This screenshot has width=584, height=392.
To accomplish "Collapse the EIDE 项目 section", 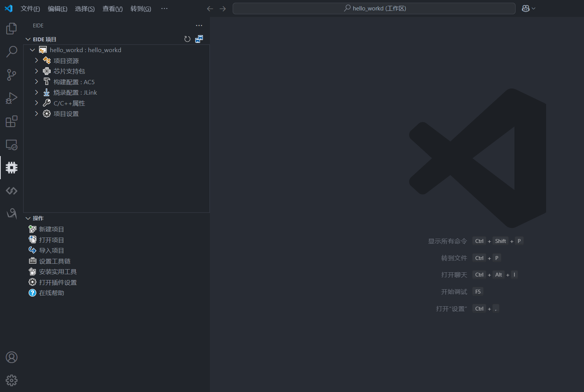I will (x=28, y=39).
